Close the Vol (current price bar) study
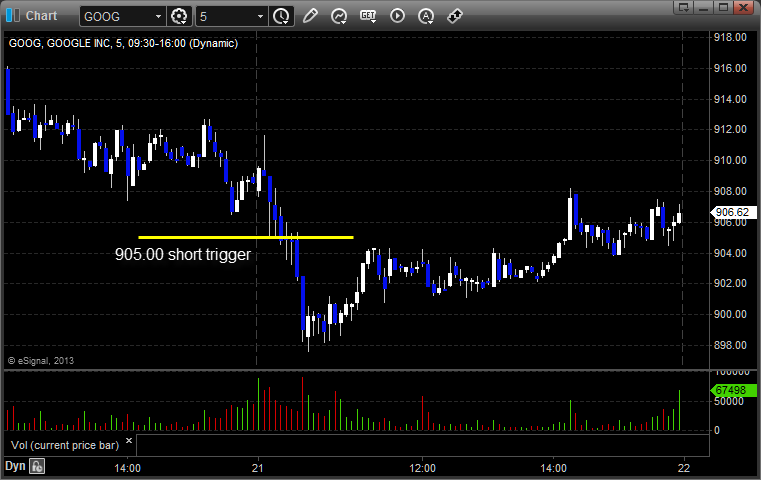This screenshot has height=480, width=761. click(x=129, y=441)
